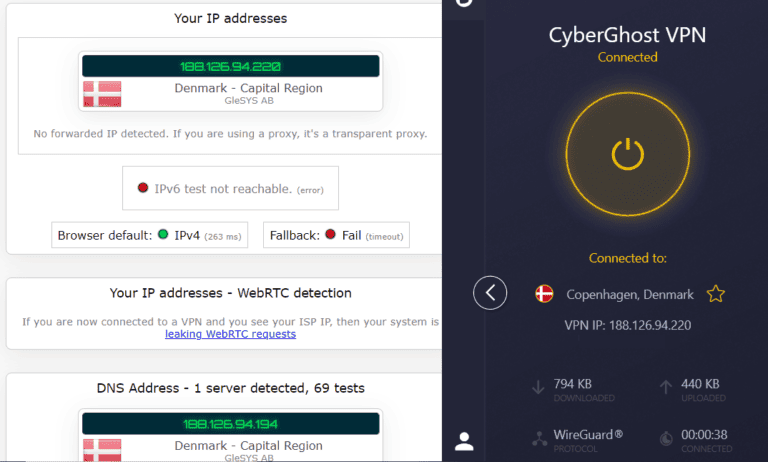Click 'Fallback: Fail' result box
Image resolution: width=768 pixels, height=462 pixels.
coord(336,235)
